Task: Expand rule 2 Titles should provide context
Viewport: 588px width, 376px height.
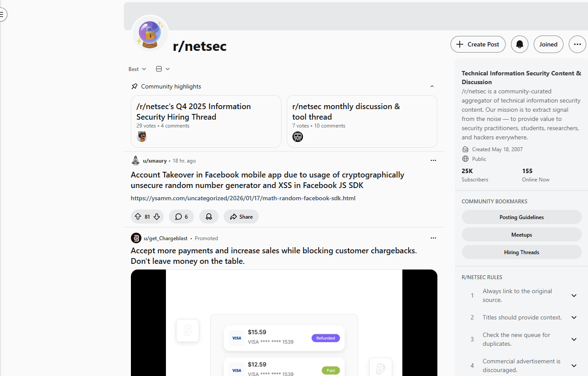Action: [574, 317]
